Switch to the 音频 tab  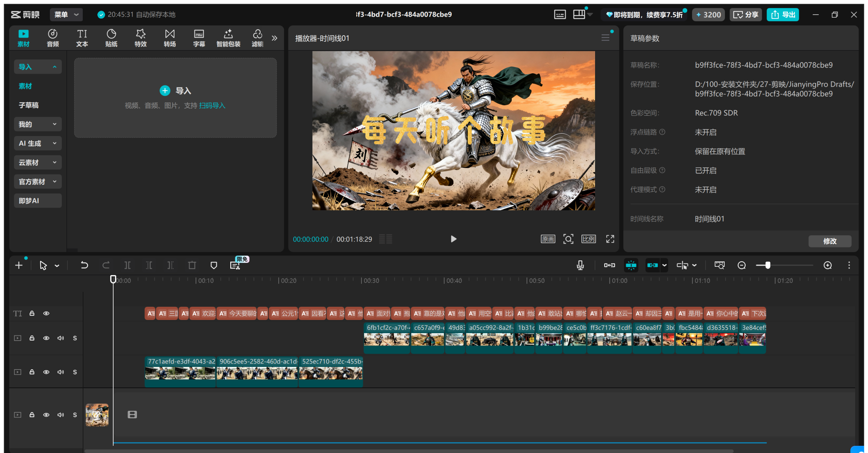pyautogui.click(x=53, y=38)
